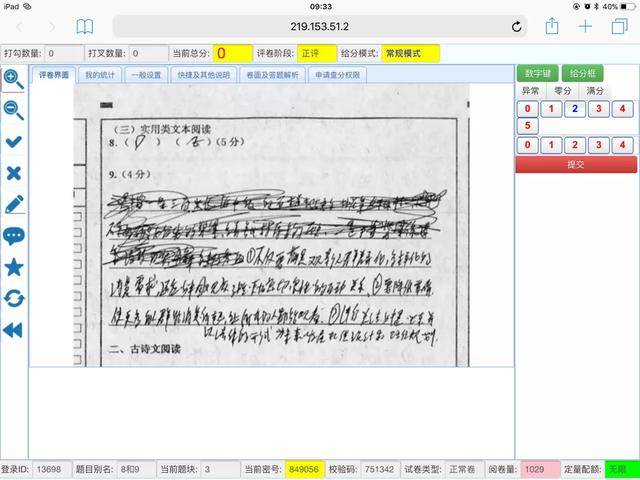
Task: Switch to the 我的统计 tab
Action: pos(100,75)
